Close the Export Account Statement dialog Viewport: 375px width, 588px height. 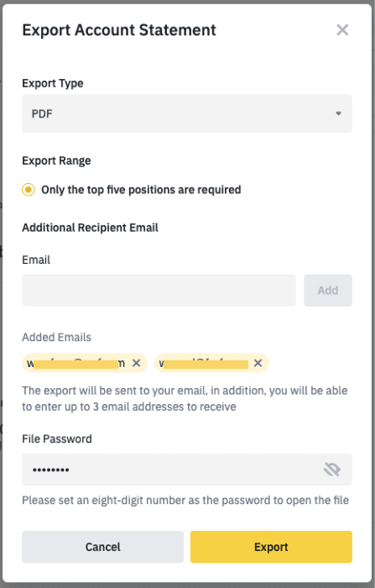342,29
